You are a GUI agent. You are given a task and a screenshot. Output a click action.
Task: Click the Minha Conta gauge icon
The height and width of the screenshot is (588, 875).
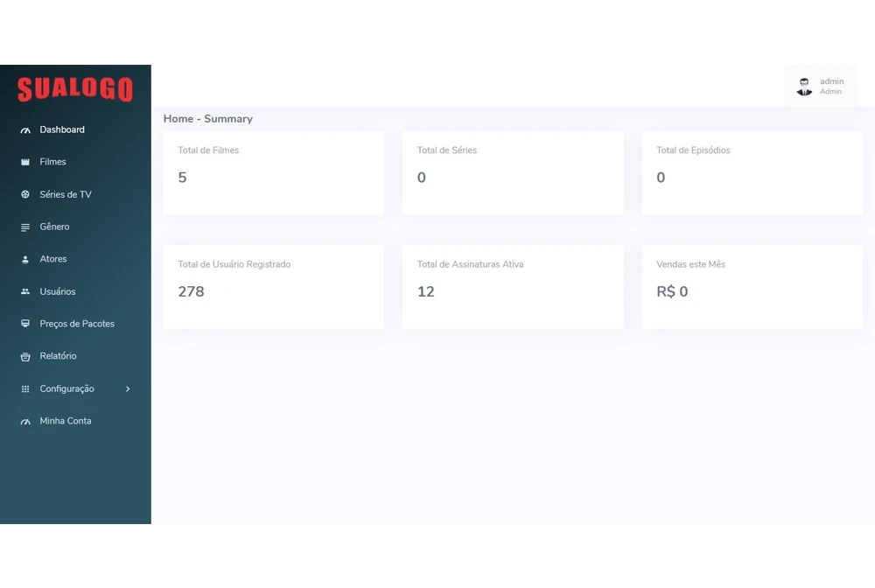pyautogui.click(x=25, y=422)
